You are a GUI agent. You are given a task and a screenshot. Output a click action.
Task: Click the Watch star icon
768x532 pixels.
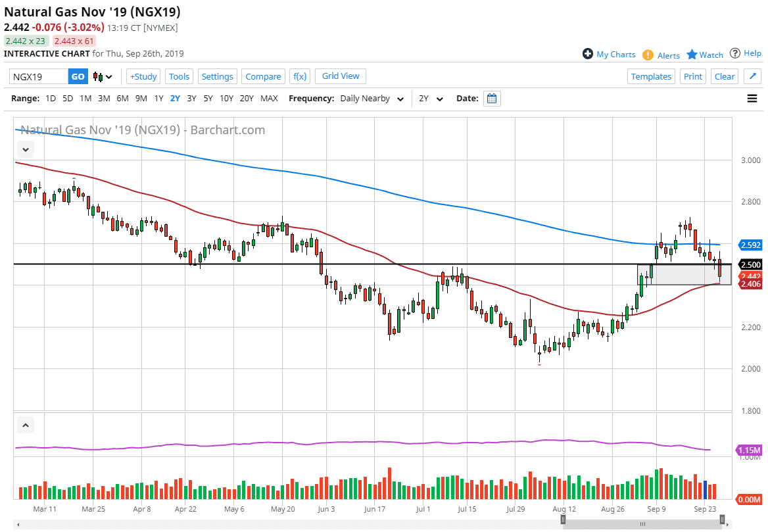(692, 55)
